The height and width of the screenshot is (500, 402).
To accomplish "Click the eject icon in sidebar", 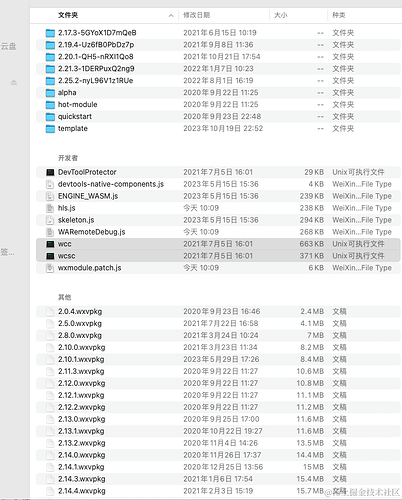I will coord(14,82).
